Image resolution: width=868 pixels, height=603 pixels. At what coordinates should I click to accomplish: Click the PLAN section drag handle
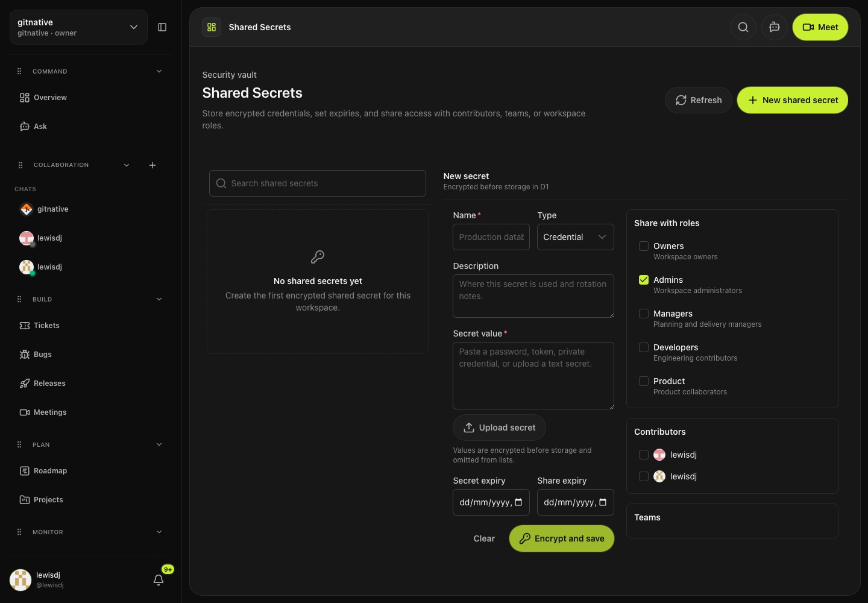[19, 444]
